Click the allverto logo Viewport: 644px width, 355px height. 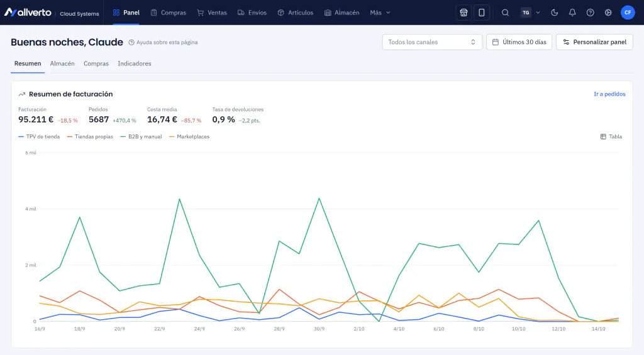[28, 13]
